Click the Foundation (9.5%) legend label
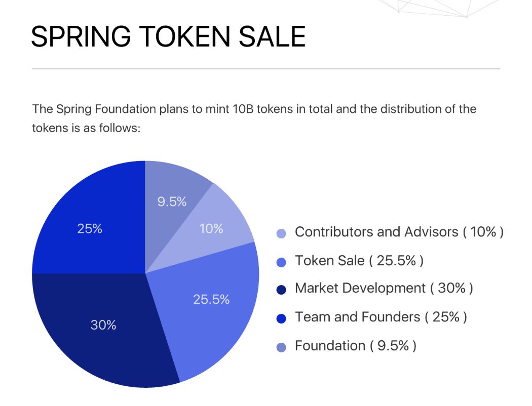Image resolution: width=532 pixels, height=406 pixels. click(355, 346)
